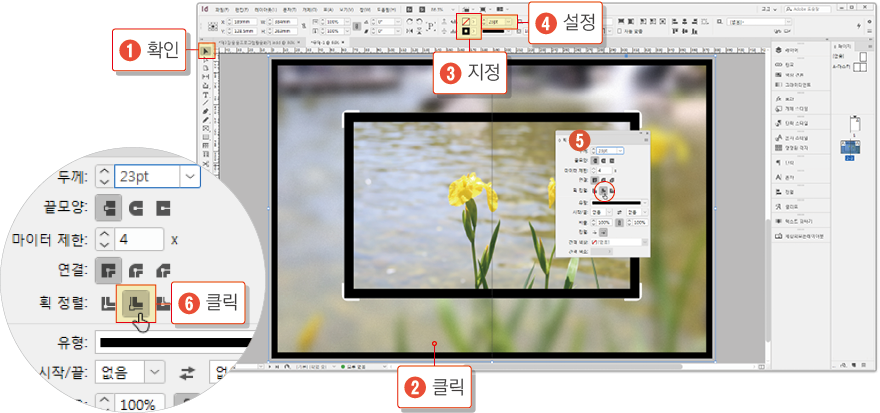Open the stroke panel flyout menu
Image resolution: width=880 pixels, height=413 pixels.
click(x=646, y=140)
